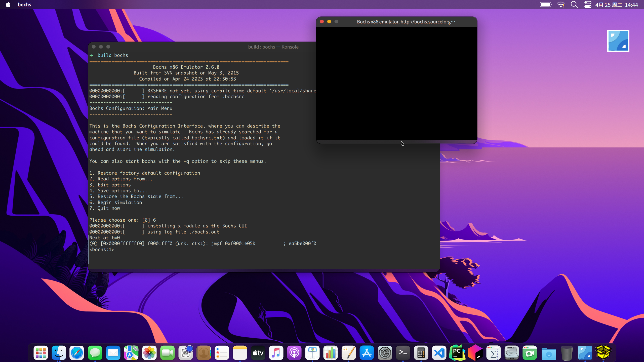Open System Preferences gear icon
This screenshot has height=362, width=644.
click(x=385, y=353)
